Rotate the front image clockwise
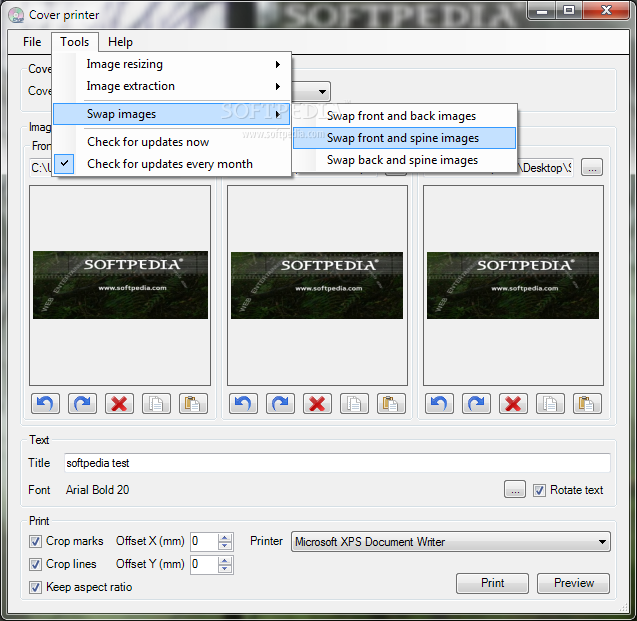The width and height of the screenshot is (637, 621). [82, 403]
